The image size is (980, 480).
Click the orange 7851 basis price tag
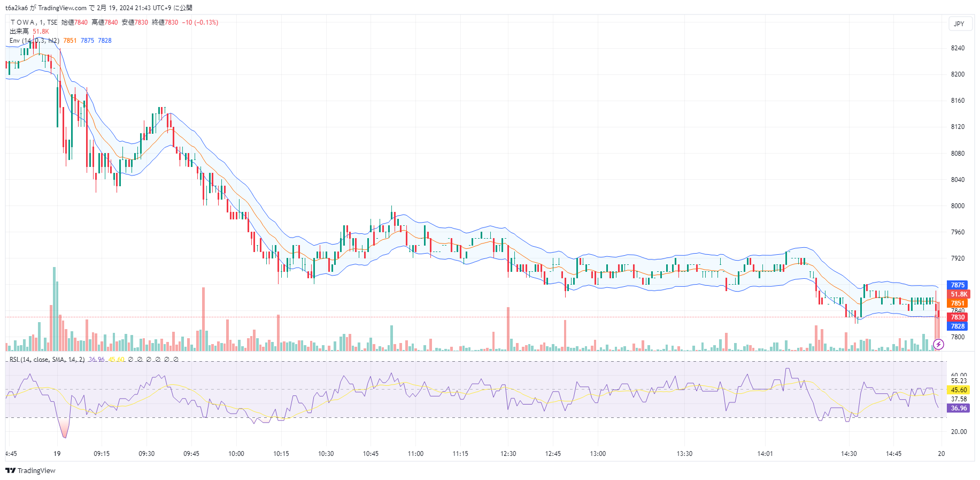coord(957,303)
